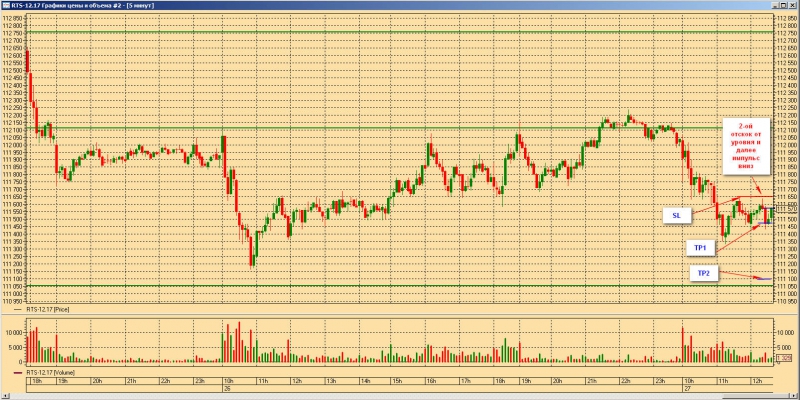This screenshot has width=800, height=400.
Task: Click the "17h" time axis label
Action: coord(466,381)
